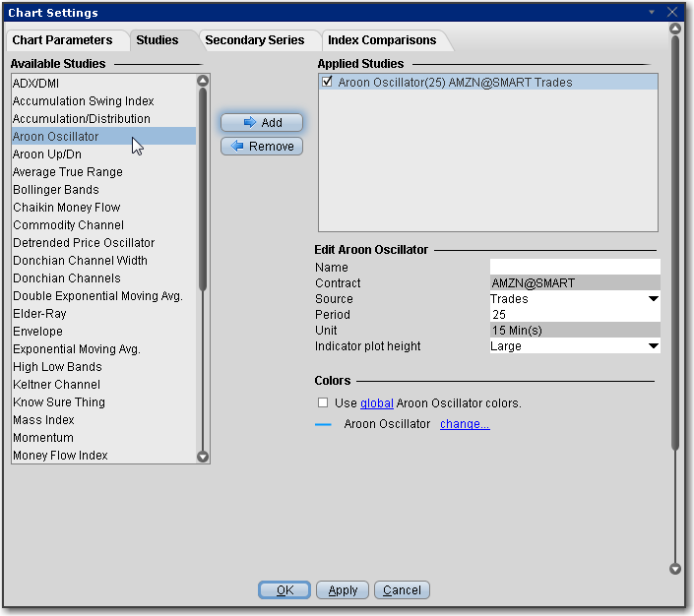Open the Secondary Series tab
Viewport: 694px width, 616px height.
tap(247, 40)
